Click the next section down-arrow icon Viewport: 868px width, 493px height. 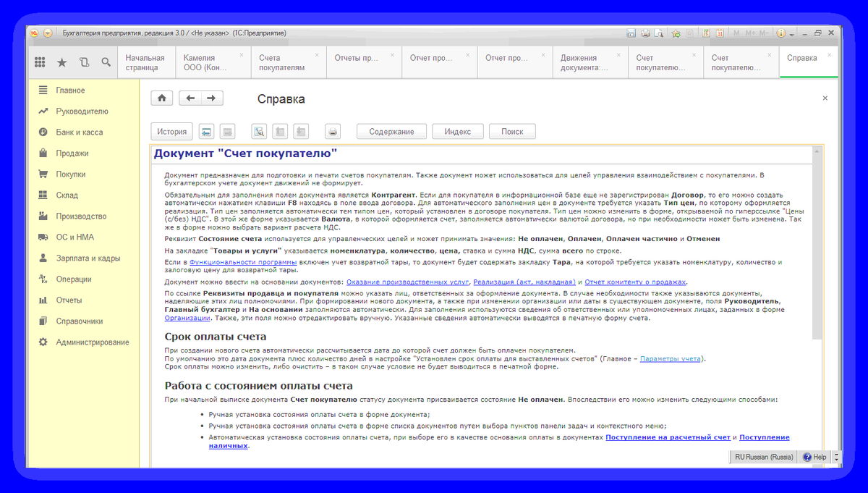point(301,132)
